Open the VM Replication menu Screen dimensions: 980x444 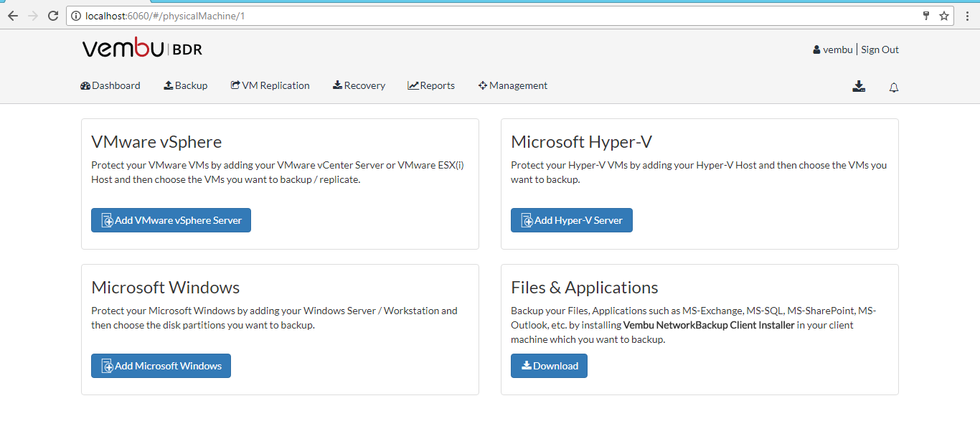click(x=270, y=85)
